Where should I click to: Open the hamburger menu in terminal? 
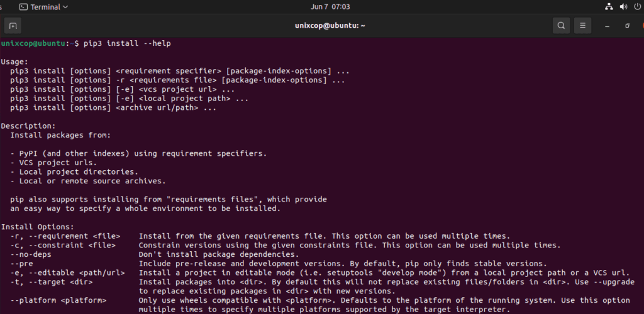pyautogui.click(x=582, y=26)
